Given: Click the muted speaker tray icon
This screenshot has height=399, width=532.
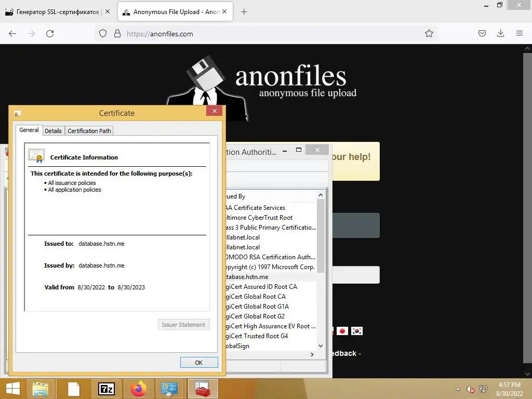Looking at the screenshot, I should (470, 389).
